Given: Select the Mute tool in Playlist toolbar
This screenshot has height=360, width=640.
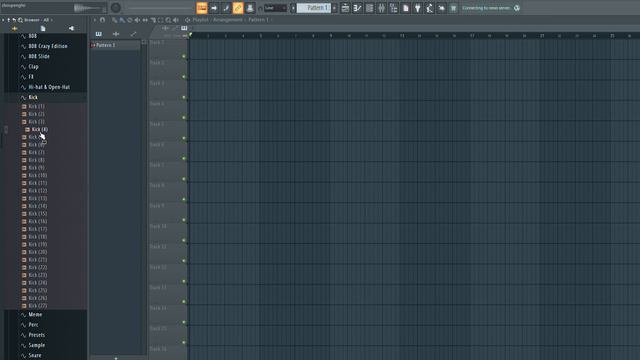Looking at the screenshot, I should (137, 20).
